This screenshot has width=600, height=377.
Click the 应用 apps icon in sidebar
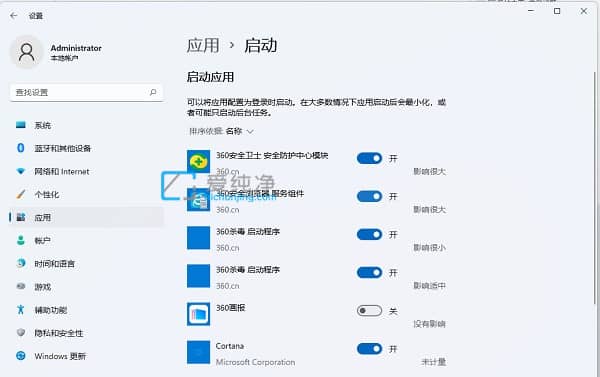pyautogui.click(x=21, y=217)
